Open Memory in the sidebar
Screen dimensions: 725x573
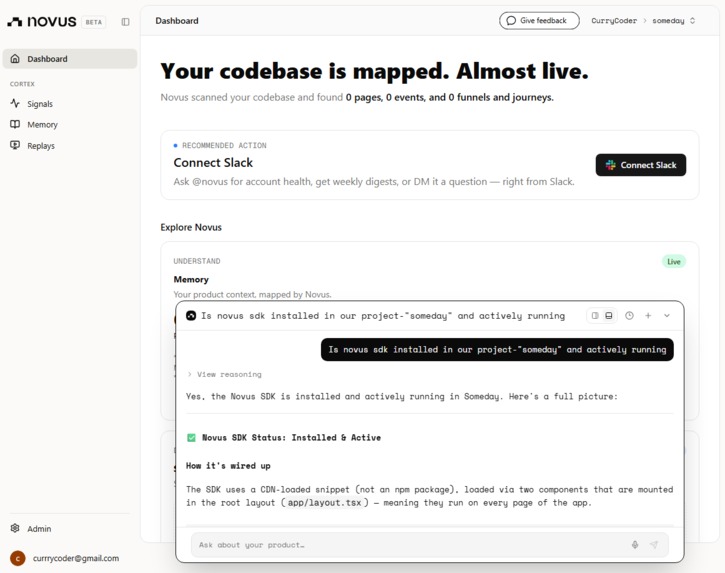click(70, 124)
